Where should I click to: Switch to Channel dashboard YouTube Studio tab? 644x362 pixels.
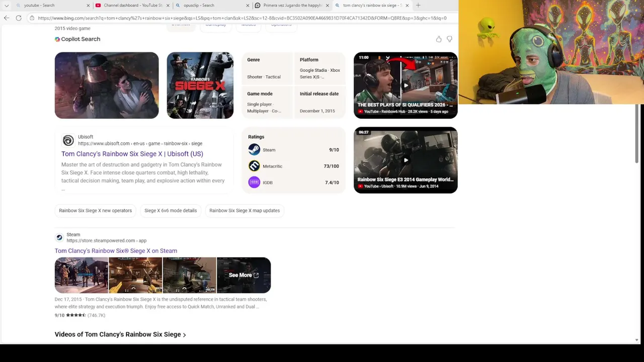pyautogui.click(x=133, y=6)
